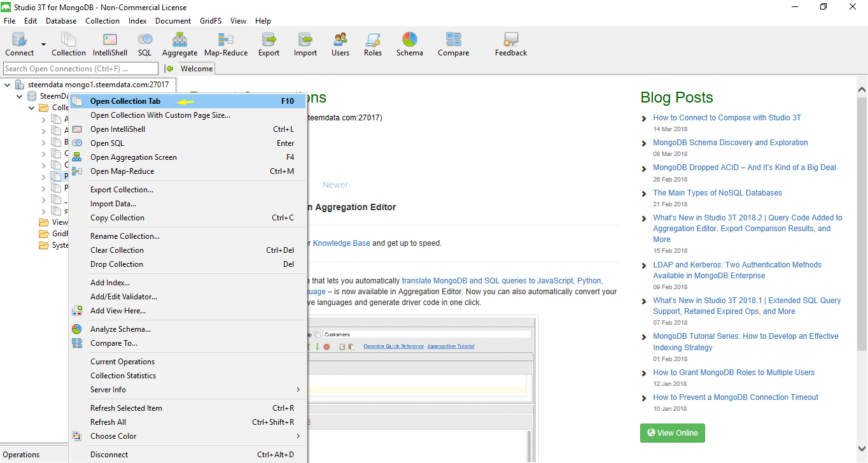
Task: Open the Server Info submenu
Action: (188, 390)
